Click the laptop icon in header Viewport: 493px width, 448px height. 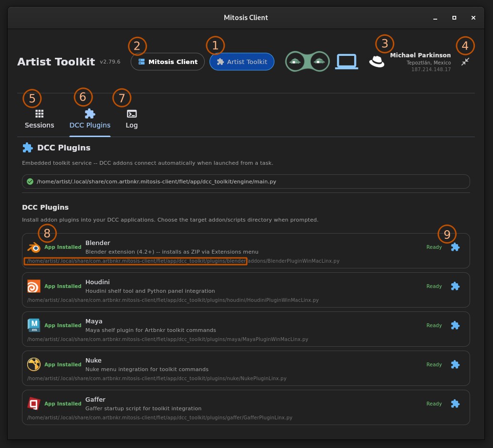coord(346,61)
